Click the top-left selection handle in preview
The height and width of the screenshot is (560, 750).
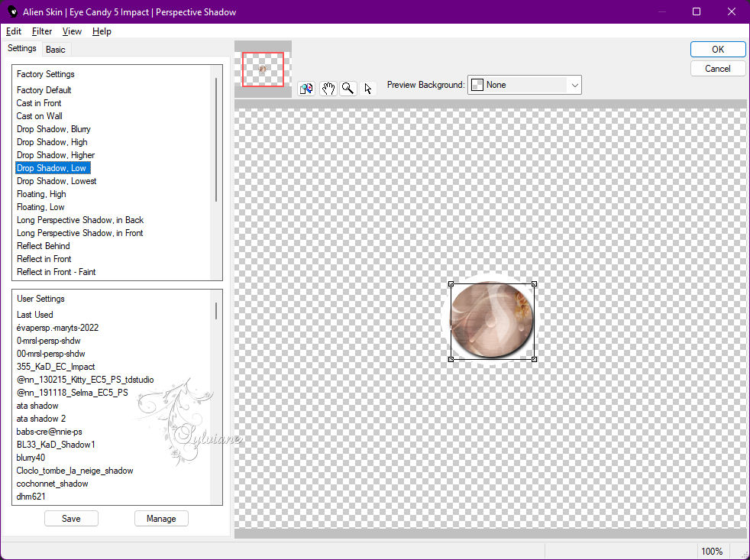pos(451,284)
